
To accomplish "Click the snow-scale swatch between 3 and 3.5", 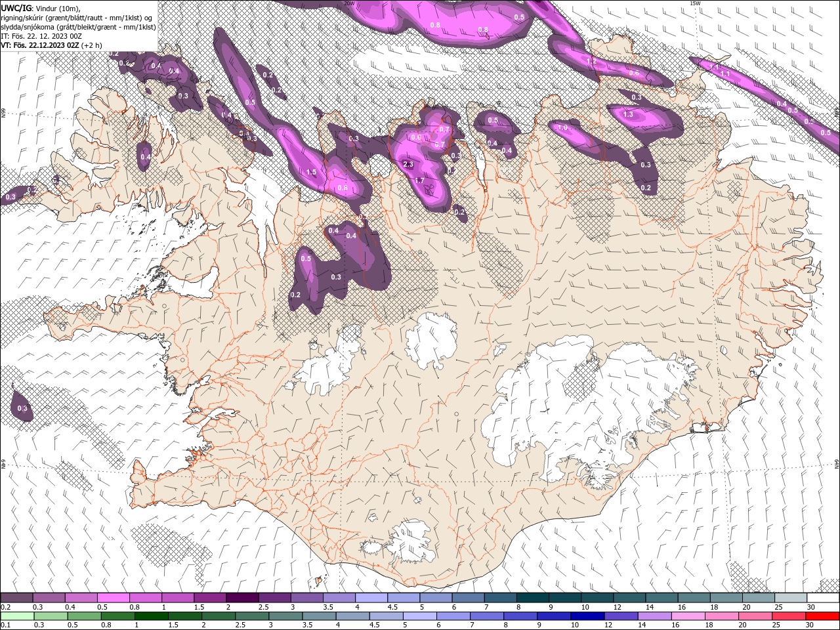I will (306, 598).
